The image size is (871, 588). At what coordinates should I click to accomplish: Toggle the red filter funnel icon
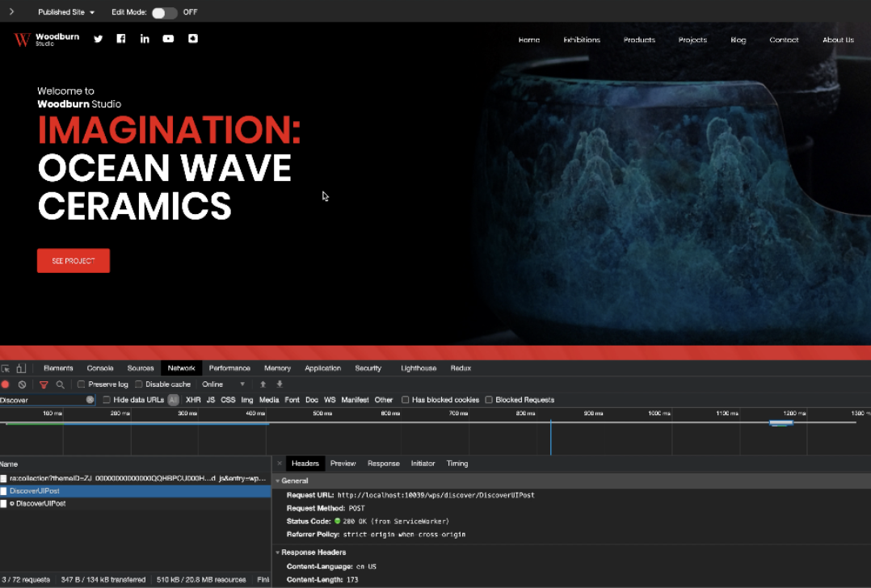pyautogui.click(x=44, y=384)
